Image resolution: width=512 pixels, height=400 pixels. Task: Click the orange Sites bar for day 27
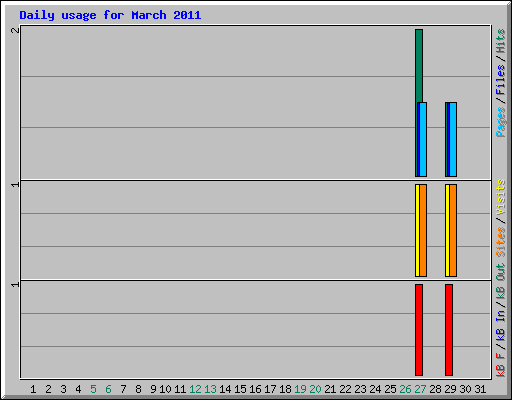(423, 230)
